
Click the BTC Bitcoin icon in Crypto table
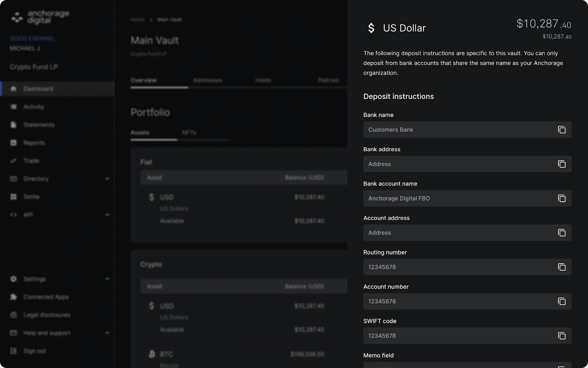tap(152, 354)
